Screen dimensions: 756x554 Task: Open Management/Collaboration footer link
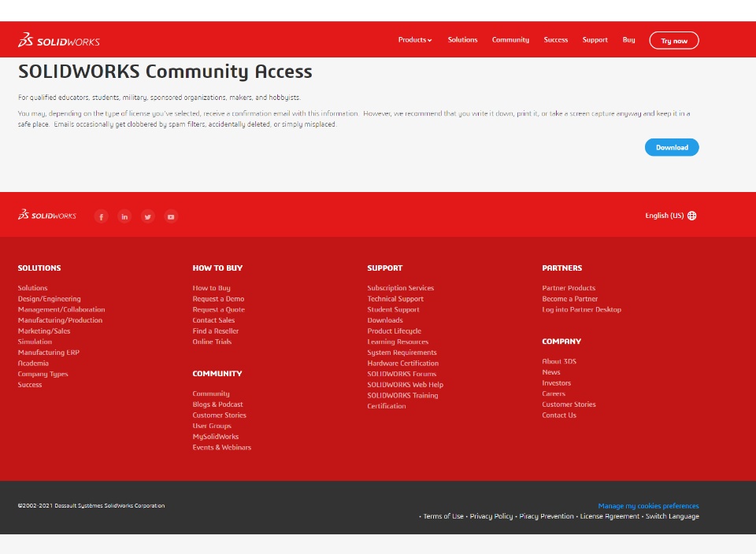point(61,309)
